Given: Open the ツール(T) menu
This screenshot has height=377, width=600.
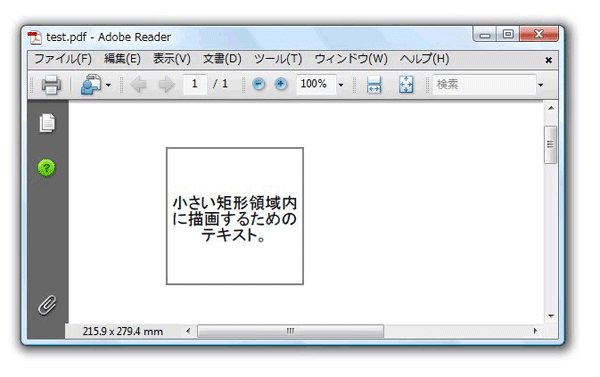Looking at the screenshot, I should coord(278,59).
